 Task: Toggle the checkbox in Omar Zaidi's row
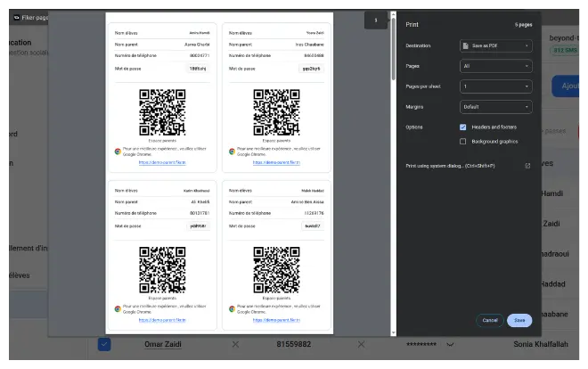coord(104,344)
